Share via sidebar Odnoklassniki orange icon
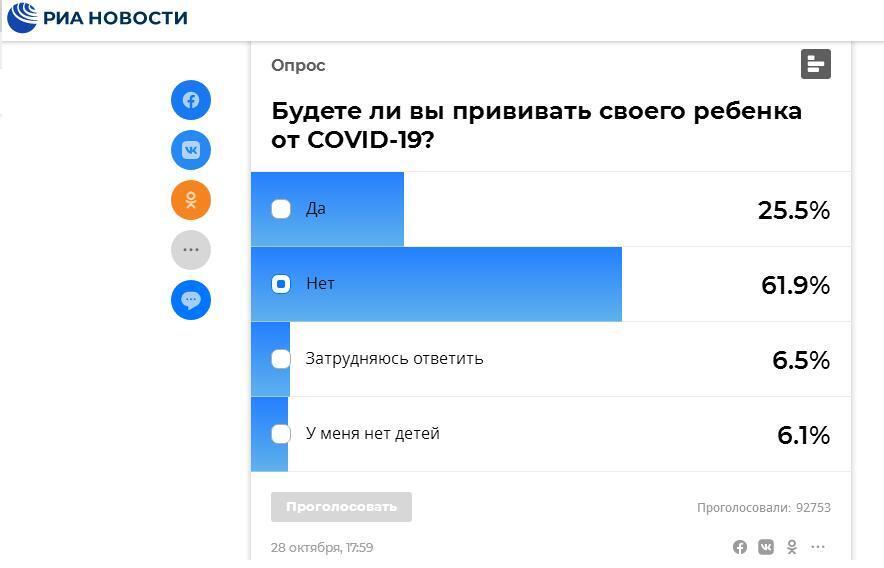Image resolution: width=884 pixels, height=568 pixels. point(191,200)
